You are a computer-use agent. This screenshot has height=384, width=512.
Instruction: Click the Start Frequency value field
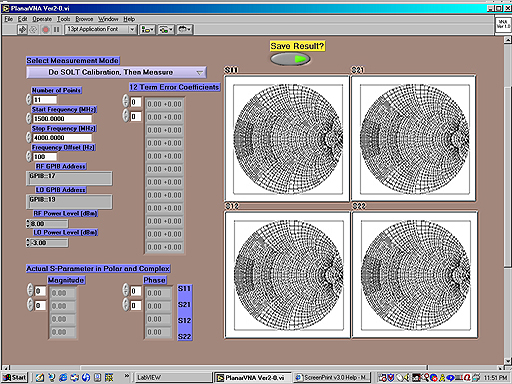pos(62,119)
